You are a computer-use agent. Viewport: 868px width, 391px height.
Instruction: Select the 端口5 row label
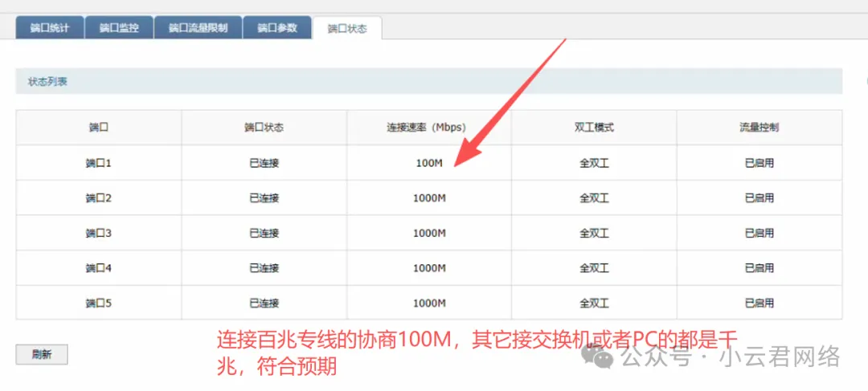coord(98,303)
